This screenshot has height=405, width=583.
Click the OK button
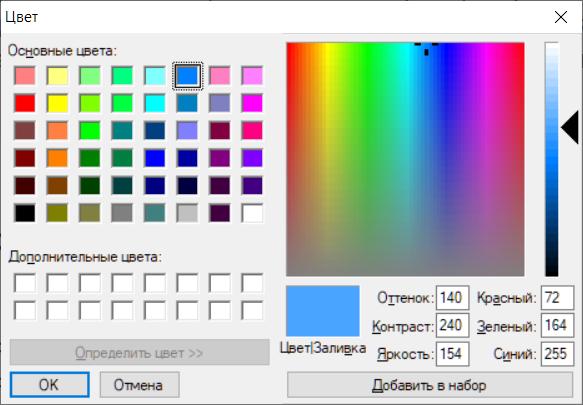click(49, 385)
